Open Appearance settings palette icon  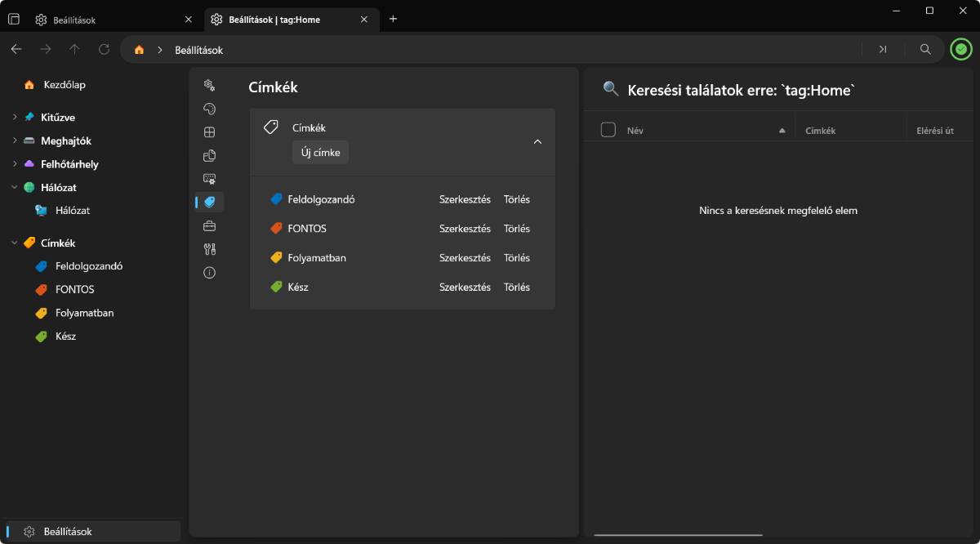(209, 109)
